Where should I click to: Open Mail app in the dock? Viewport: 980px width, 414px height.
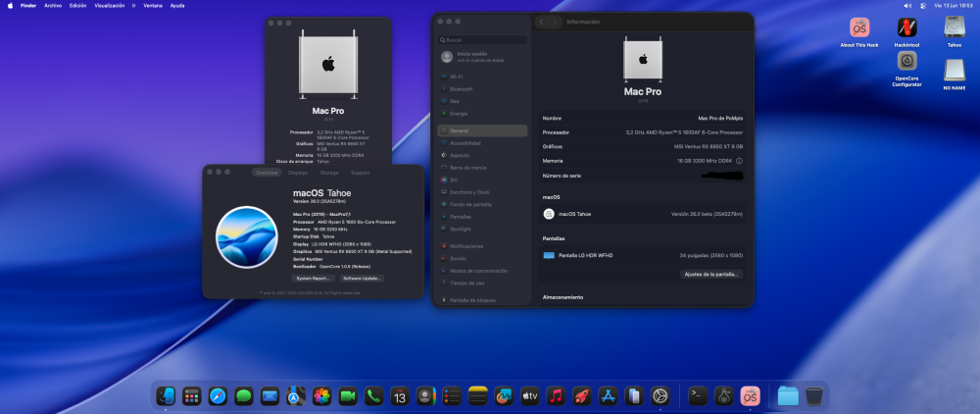[269, 396]
